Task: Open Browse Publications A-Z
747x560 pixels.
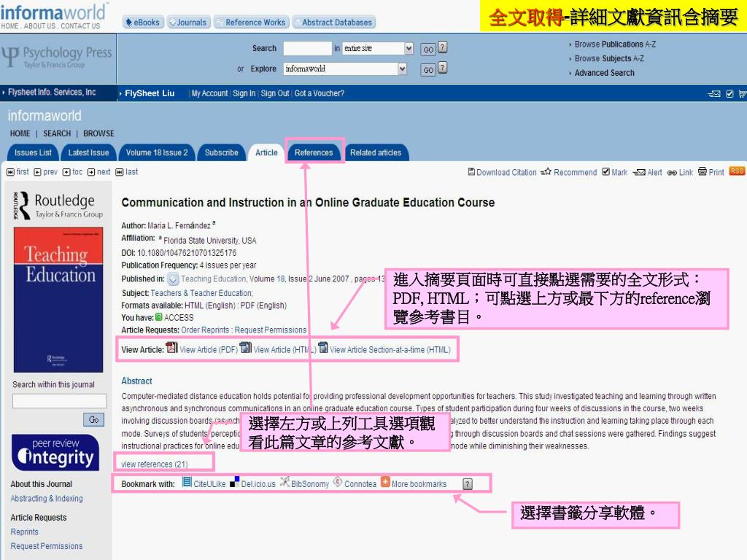Action: pos(614,44)
